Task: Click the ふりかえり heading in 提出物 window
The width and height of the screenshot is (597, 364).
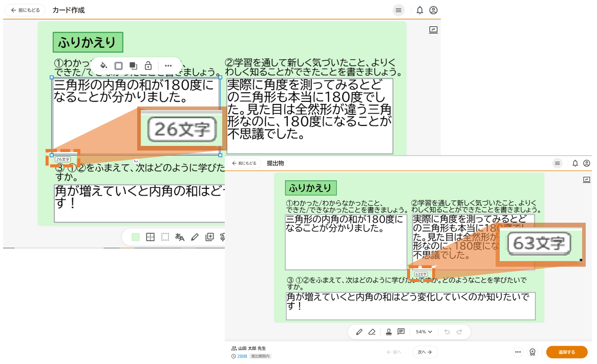Action: 311,188
